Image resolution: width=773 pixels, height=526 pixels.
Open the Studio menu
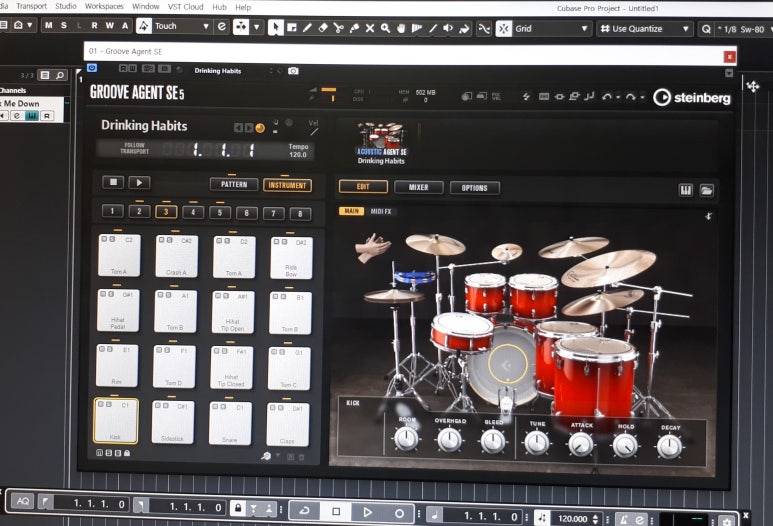[x=66, y=6]
